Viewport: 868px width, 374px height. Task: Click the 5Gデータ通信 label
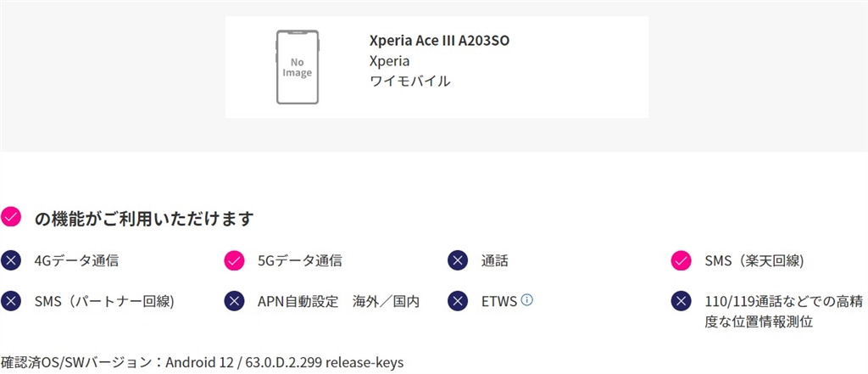300,261
